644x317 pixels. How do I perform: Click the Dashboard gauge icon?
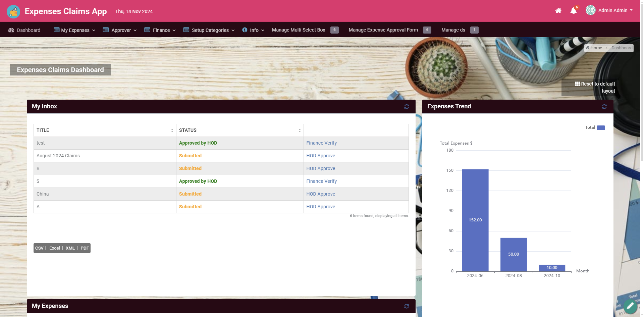[11, 30]
